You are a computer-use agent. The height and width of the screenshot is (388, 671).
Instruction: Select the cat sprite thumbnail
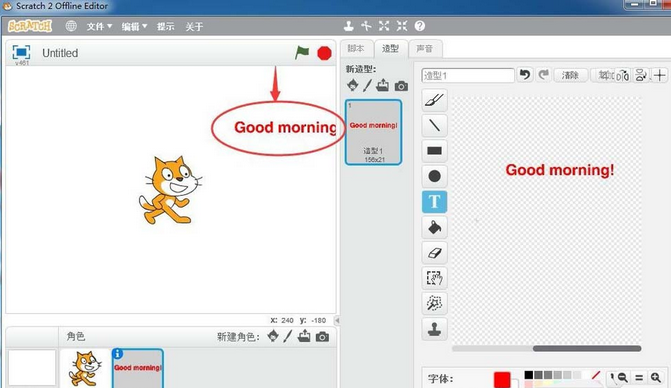(85, 368)
